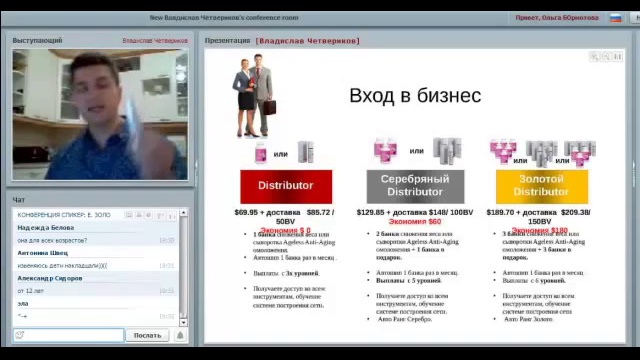This screenshot has width=640, height=360.
Task: Click the chat scrollbar down arrow
Action: click(183, 322)
